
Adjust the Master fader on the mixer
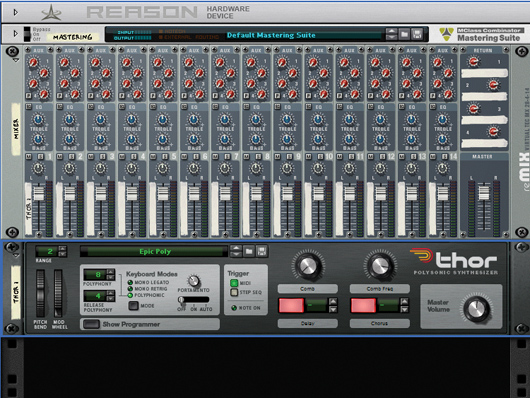pyautogui.click(x=484, y=192)
